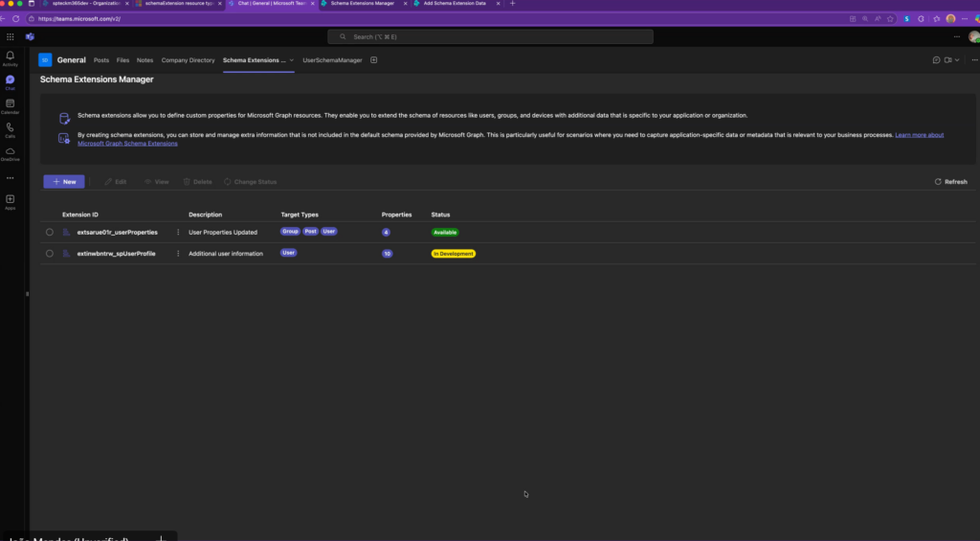Click the In Development status badge
The width and height of the screenshot is (980, 541).
tap(453, 254)
